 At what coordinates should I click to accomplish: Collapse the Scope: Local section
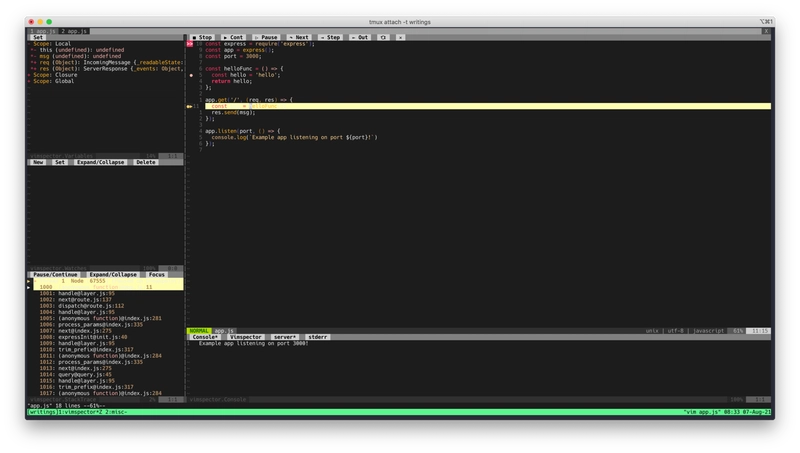(x=29, y=44)
